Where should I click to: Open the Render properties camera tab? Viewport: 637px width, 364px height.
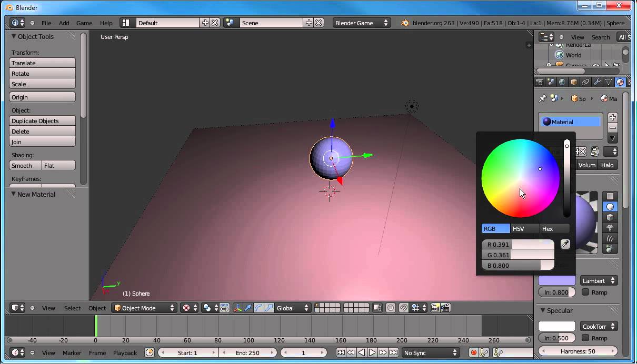click(540, 82)
